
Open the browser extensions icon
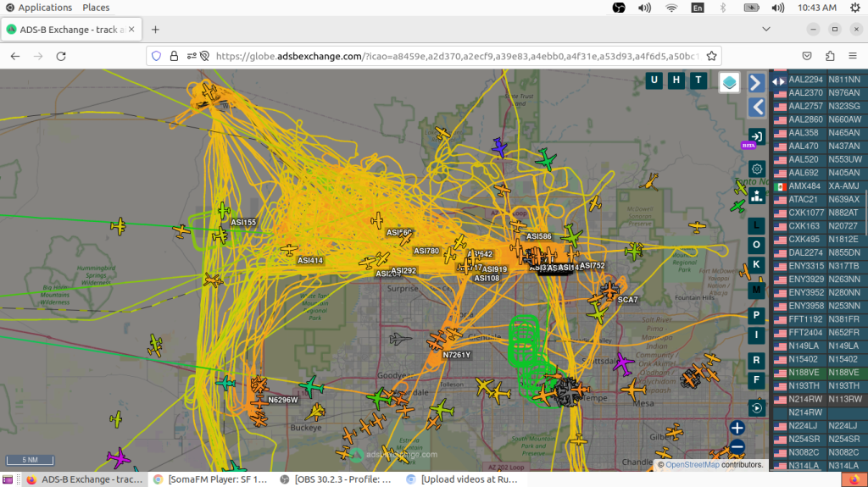coord(830,56)
